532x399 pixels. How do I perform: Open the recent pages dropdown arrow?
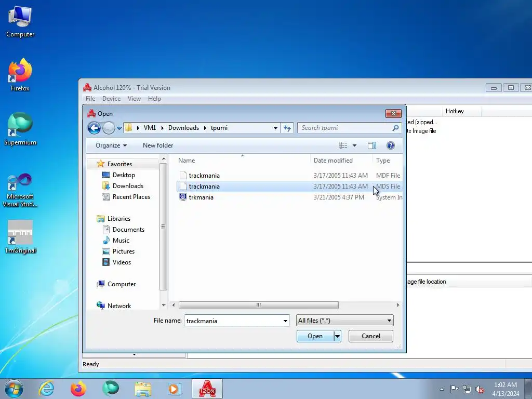point(119,128)
